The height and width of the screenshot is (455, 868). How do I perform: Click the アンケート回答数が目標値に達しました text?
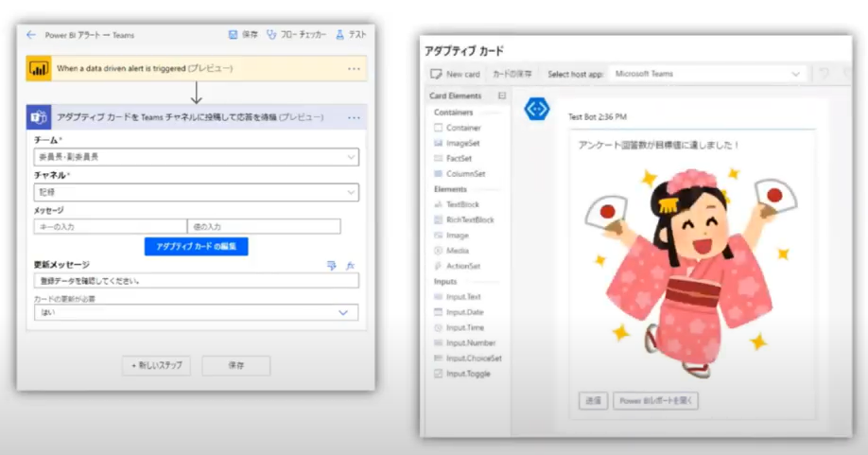[659, 146]
